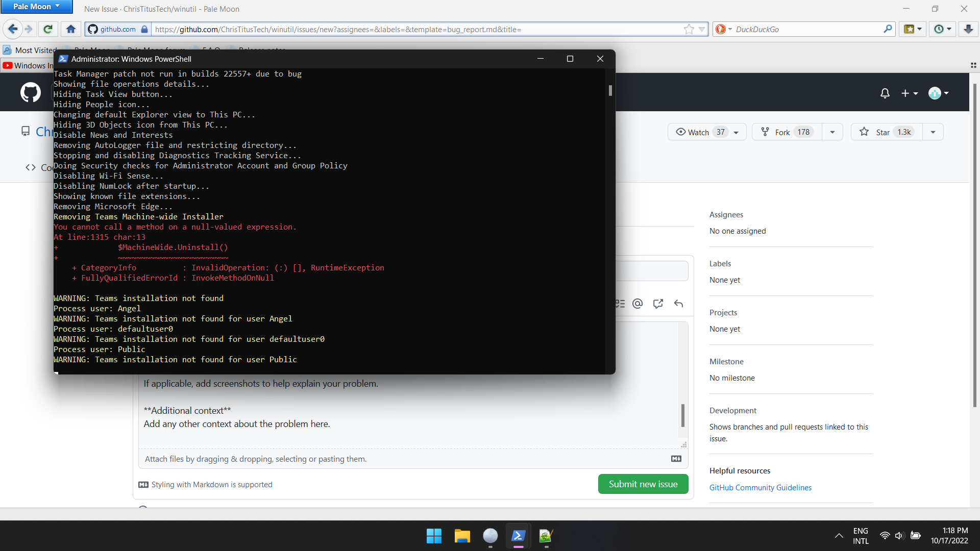Click the Windows Start button
The width and height of the screenshot is (980, 551).
(x=434, y=536)
